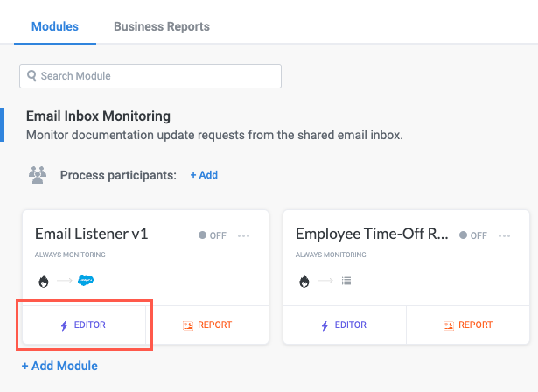Click the Search Module input field
Viewport: 538px width, 392px height.
157,76
